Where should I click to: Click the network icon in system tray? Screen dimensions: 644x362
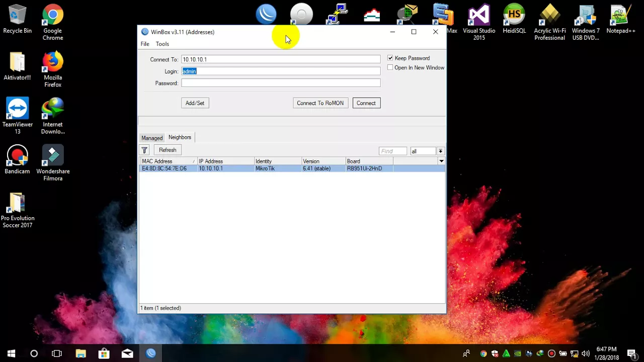pos(574,353)
